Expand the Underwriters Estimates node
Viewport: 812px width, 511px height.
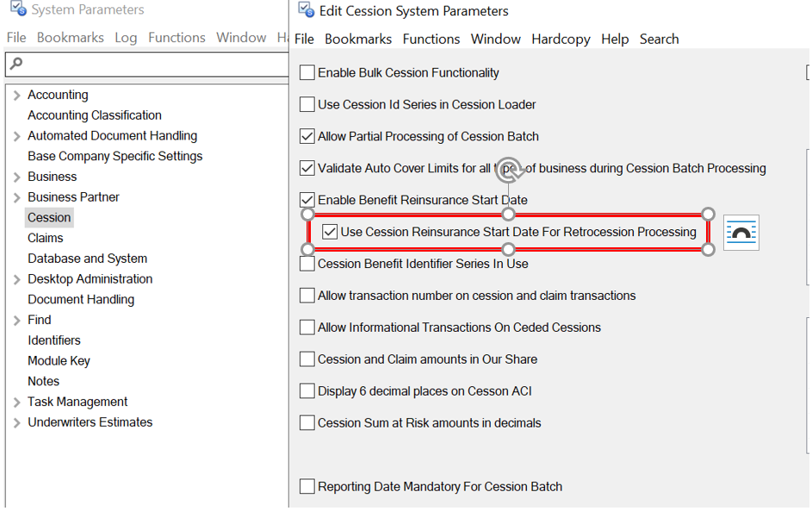17,423
